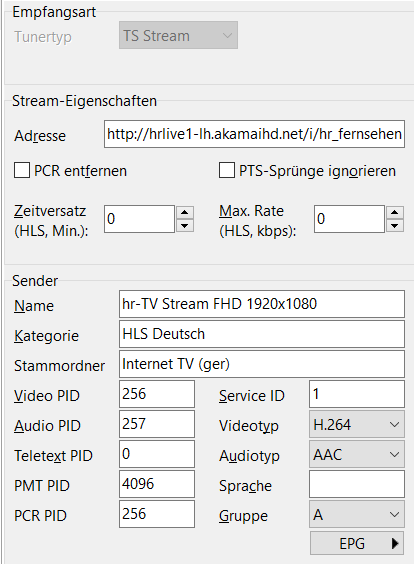Focus the Stammordner field Internet TV
The width and height of the screenshot is (414, 564).
pos(262,364)
